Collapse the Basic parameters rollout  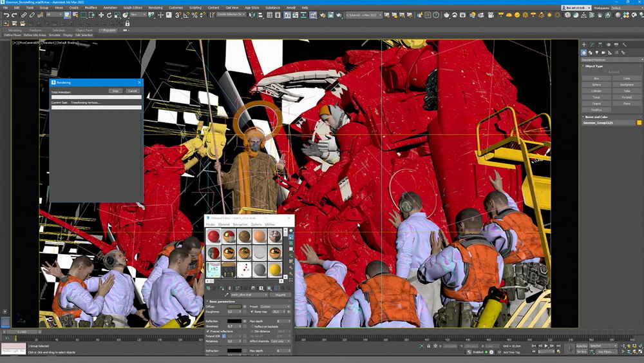click(x=222, y=302)
